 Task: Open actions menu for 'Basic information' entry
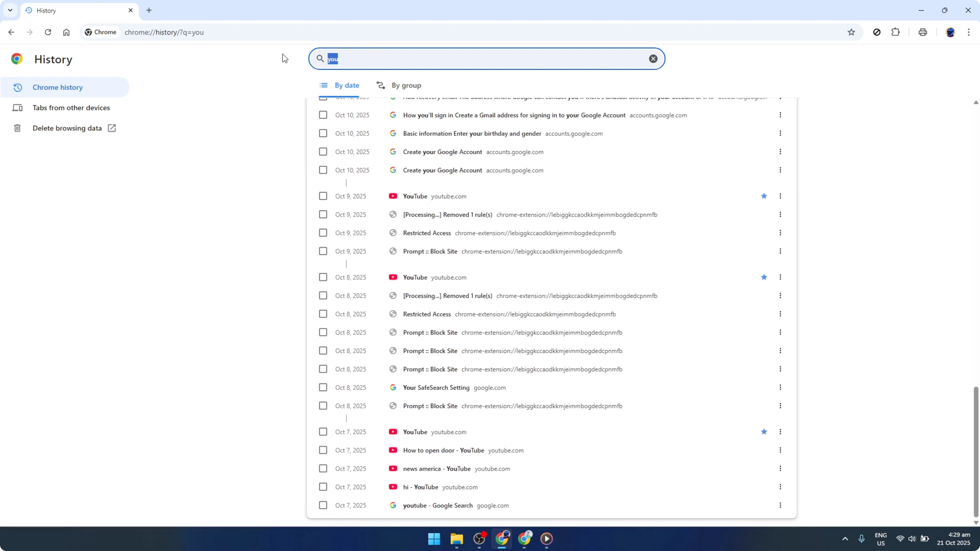pyautogui.click(x=780, y=133)
